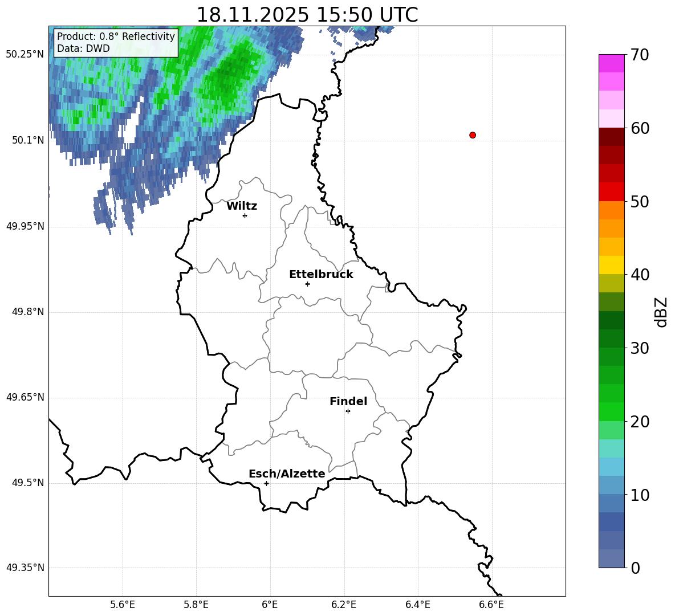Pick the bright green swatch at 20
Image resolution: width=675 pixels, height=616 pixels.
point(611,411)
